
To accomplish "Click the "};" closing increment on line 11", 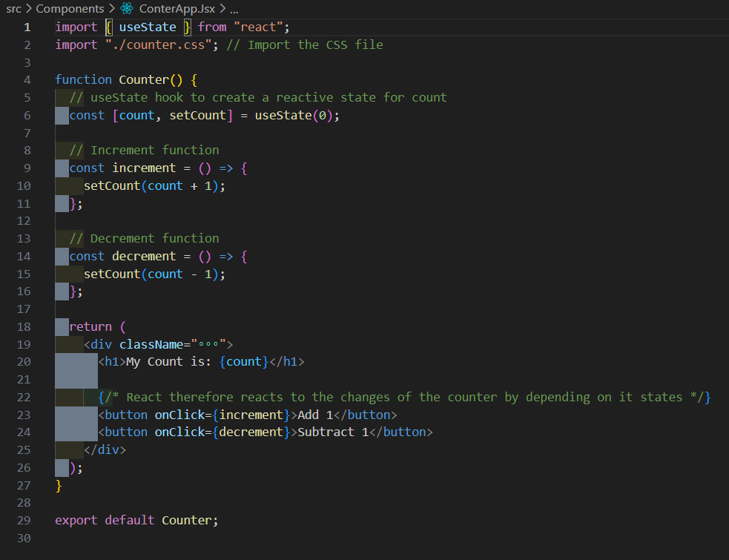I will [x=76, y=204].
